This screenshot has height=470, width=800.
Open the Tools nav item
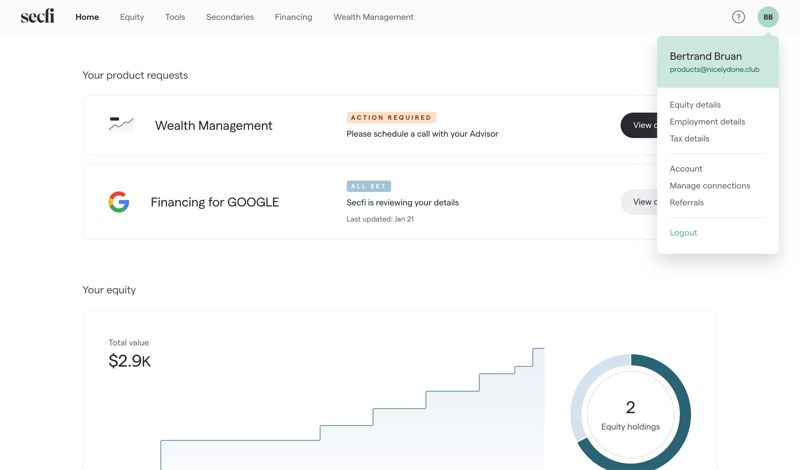[175, 17]
